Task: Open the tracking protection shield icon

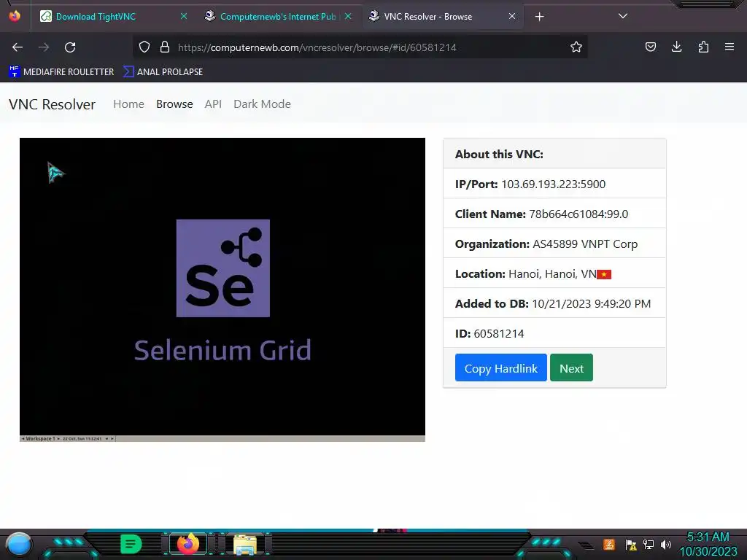Action: tap(144, 47)
